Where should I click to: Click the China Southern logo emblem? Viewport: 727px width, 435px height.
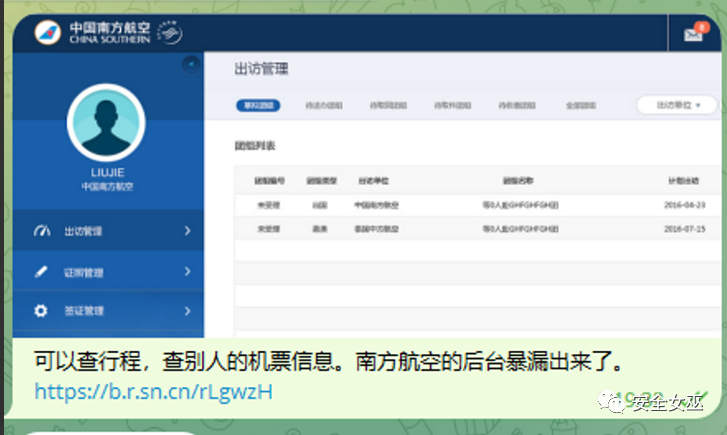click(48, 32)
